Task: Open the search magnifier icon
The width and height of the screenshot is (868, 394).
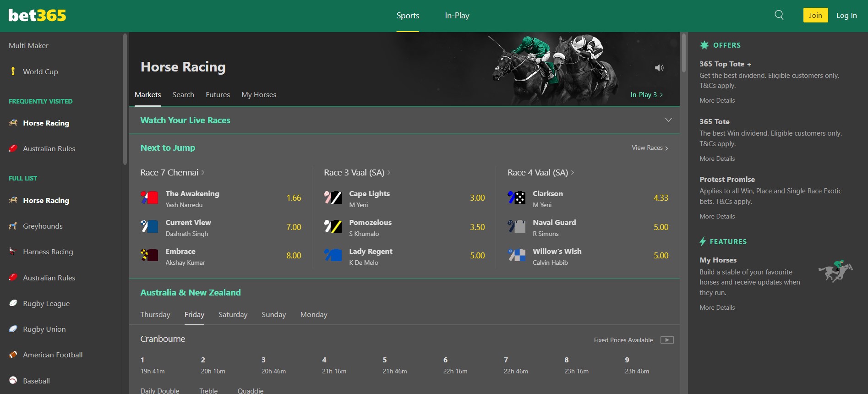Action: point(779,15)
